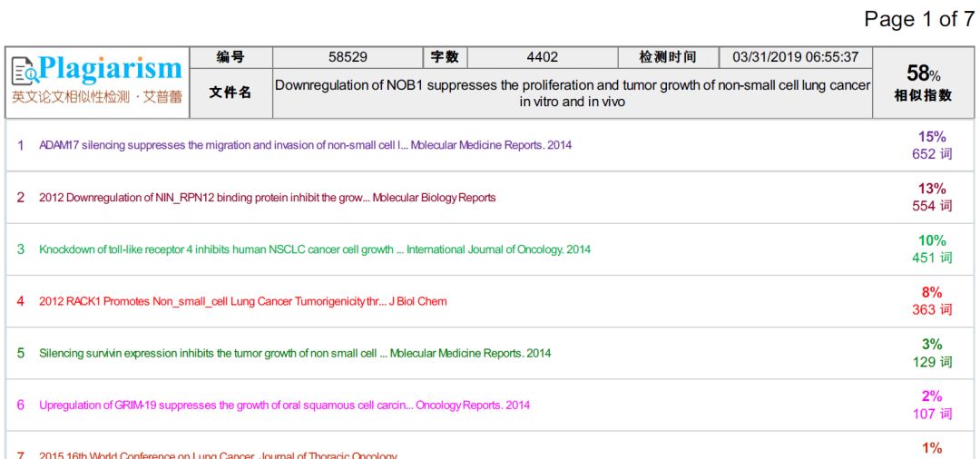Select the 107 词 word count
The height and width of the screenshot is (459, 980).
pos(932,413)
